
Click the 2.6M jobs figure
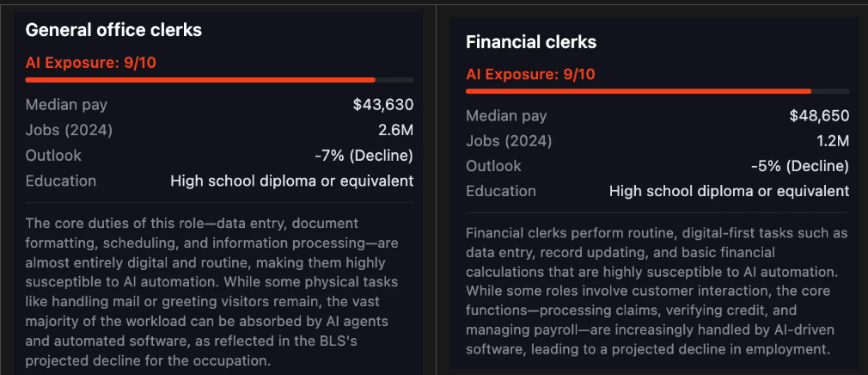pos(397,130)
